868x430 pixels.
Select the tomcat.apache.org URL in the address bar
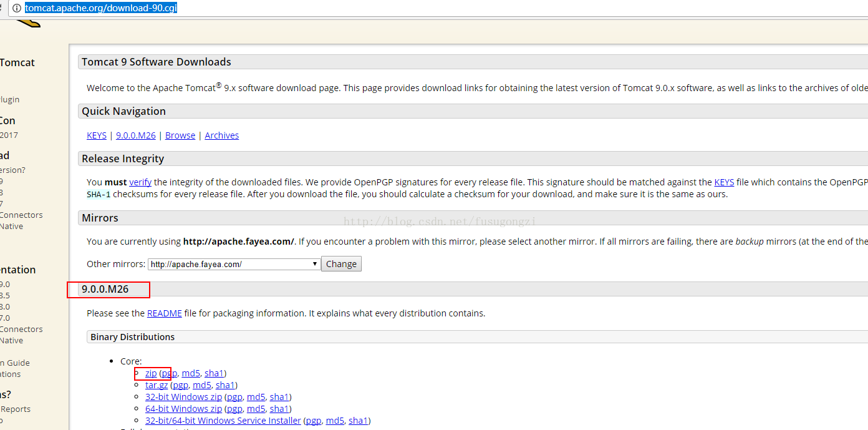coord(101,8)
